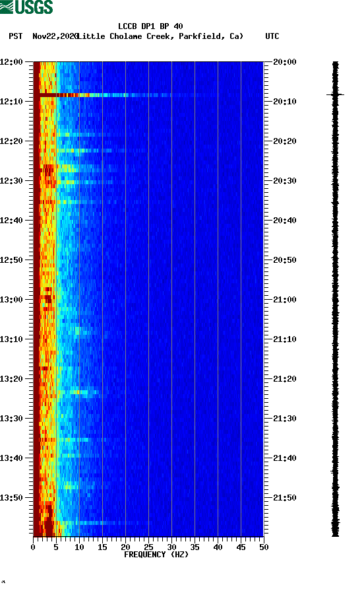This screenshot has height=589, width=364.
Task: Click the 13:40 PST time label
Action: (x=11, y=458)
